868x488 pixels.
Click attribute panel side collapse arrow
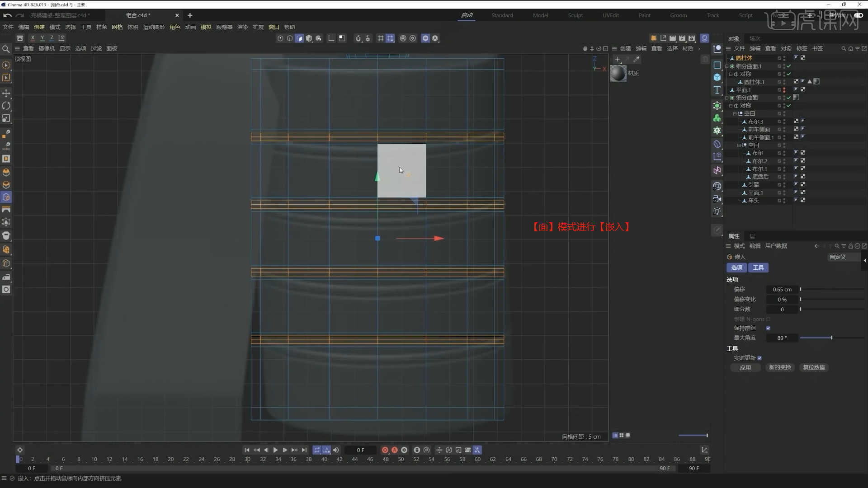pyautogui.click(x=865, y=260)
